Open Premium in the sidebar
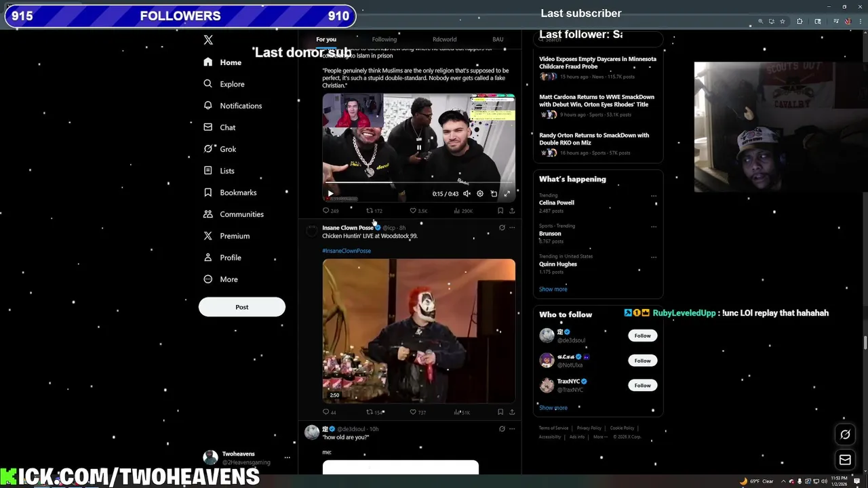 coord(226,236)
